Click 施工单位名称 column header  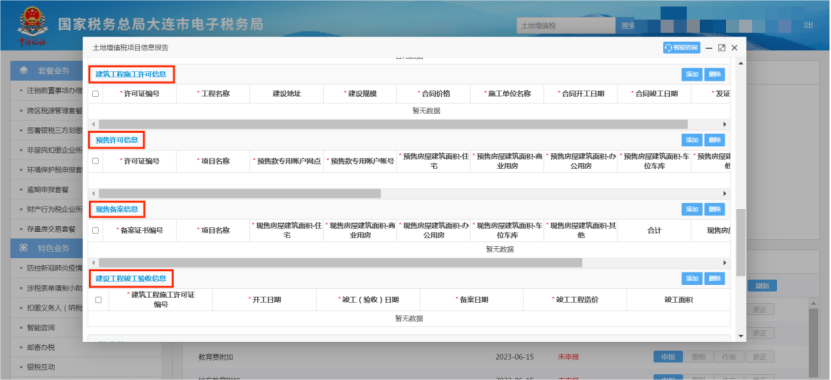point(507,94)
